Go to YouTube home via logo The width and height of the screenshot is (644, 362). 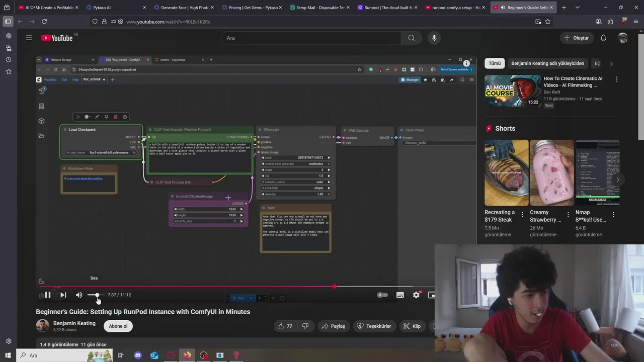(57, 38)
